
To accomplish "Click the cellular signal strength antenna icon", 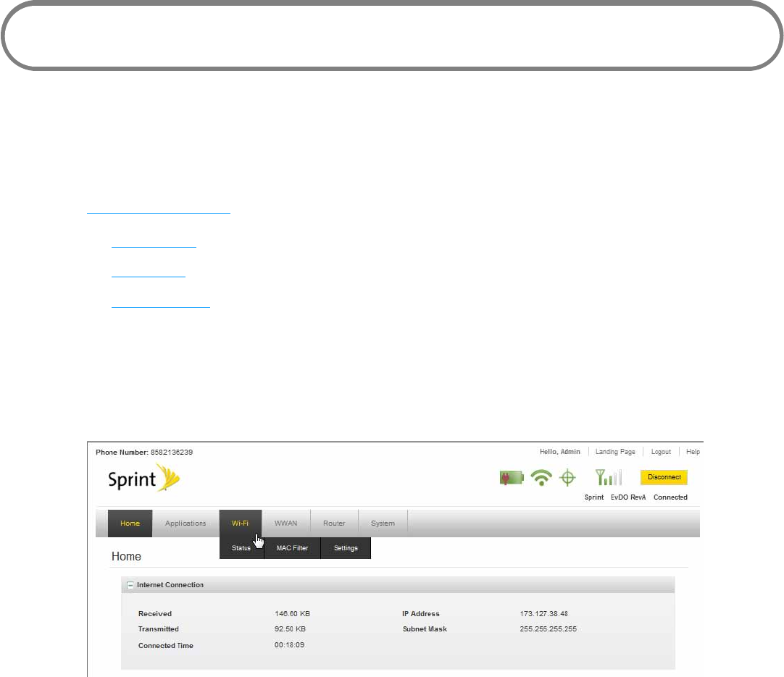I will 609,477.
